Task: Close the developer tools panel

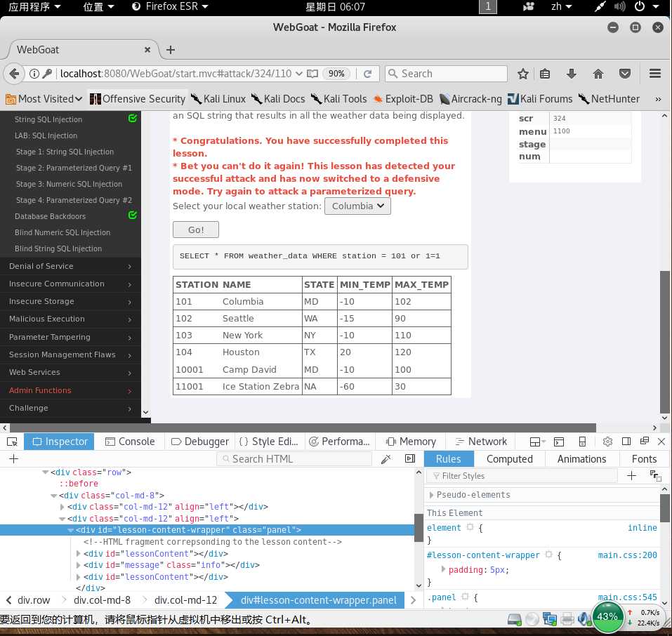Action: tap(661, 442)
